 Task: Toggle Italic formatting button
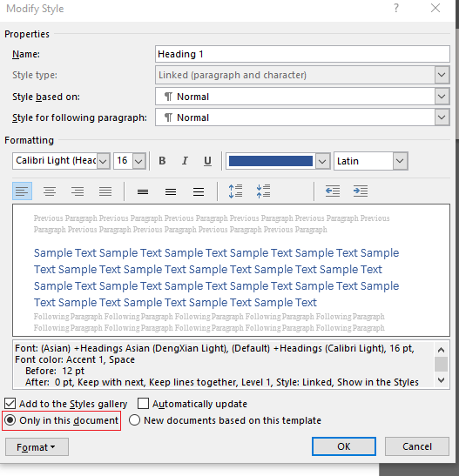pos(185,161)
